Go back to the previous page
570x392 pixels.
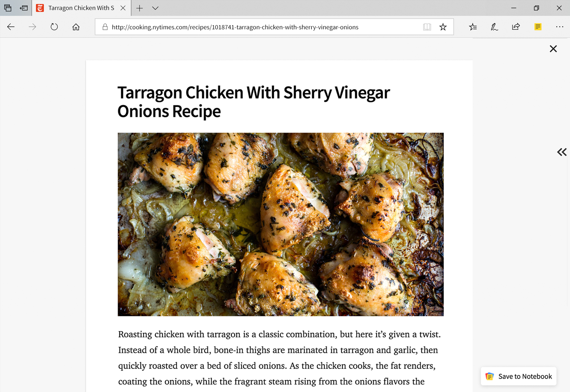[x=11, y=27]
